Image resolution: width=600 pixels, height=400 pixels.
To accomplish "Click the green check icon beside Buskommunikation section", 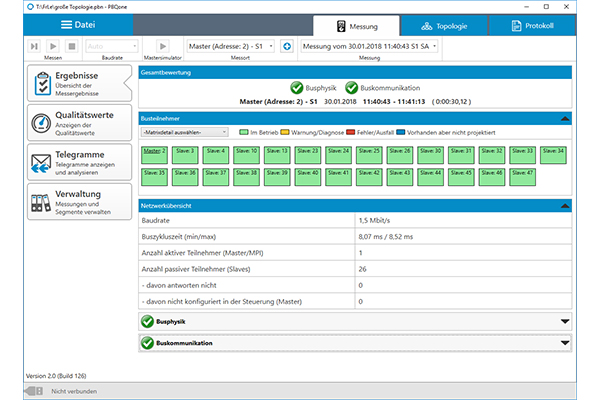I will [x=147, y=343].
